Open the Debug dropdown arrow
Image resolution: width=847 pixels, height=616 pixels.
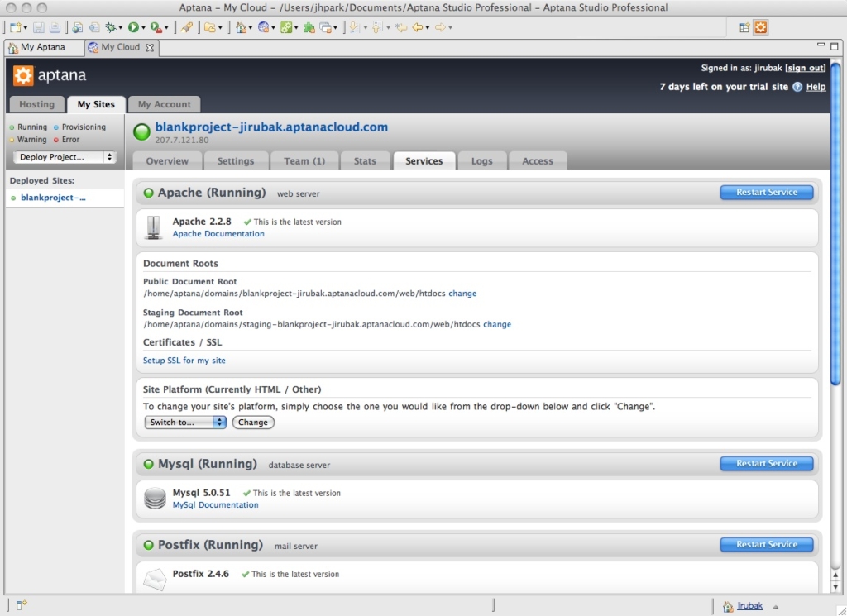(x=121, y=28)
